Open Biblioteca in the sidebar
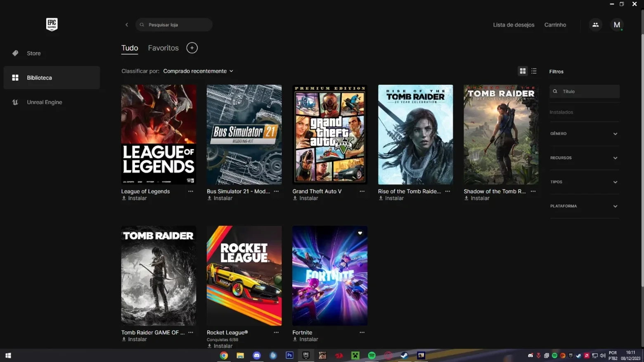The height and width of the screenshot is (362, 644). pyautogui.click(x=52, y=78)
